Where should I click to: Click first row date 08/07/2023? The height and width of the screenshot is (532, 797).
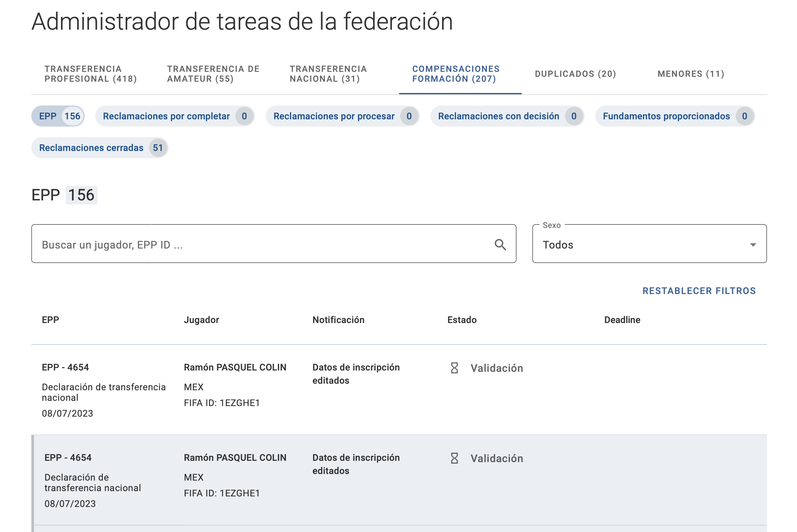click(x=67, y=413)
